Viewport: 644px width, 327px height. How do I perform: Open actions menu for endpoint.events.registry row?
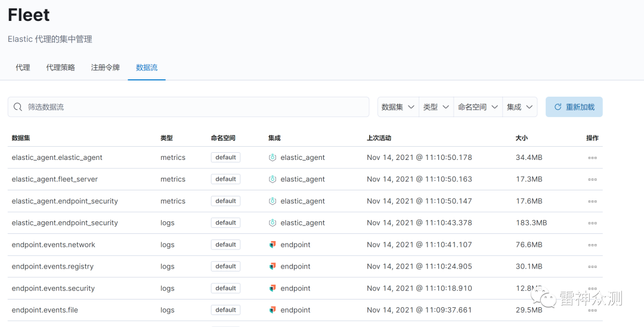click(x=592, y=267)
